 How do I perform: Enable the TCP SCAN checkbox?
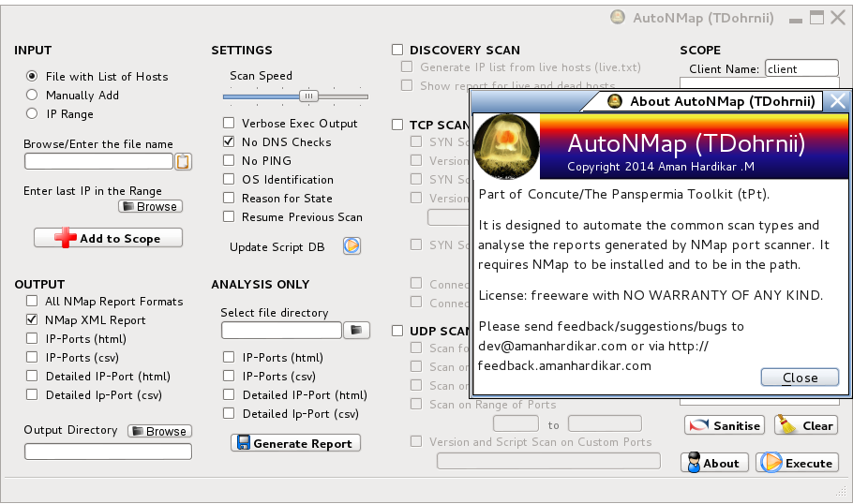point(397,125)
